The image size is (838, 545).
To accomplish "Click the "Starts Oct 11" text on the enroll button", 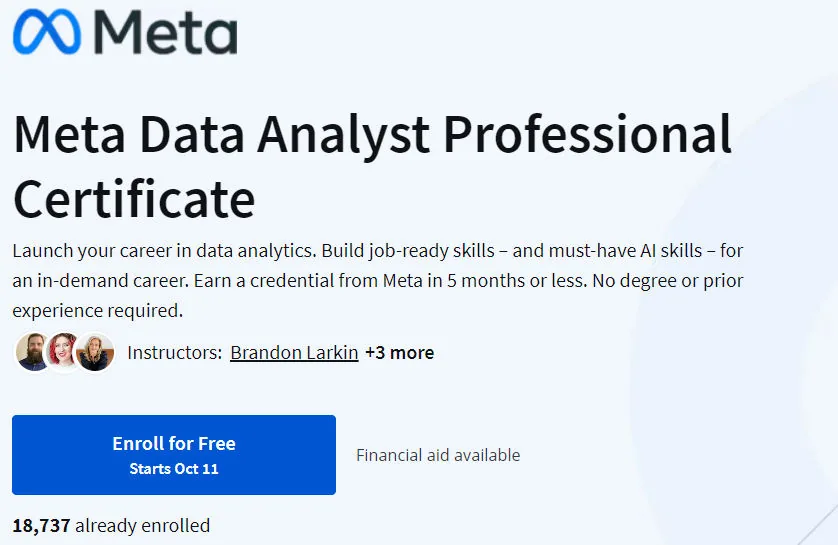I will [174, 469].
